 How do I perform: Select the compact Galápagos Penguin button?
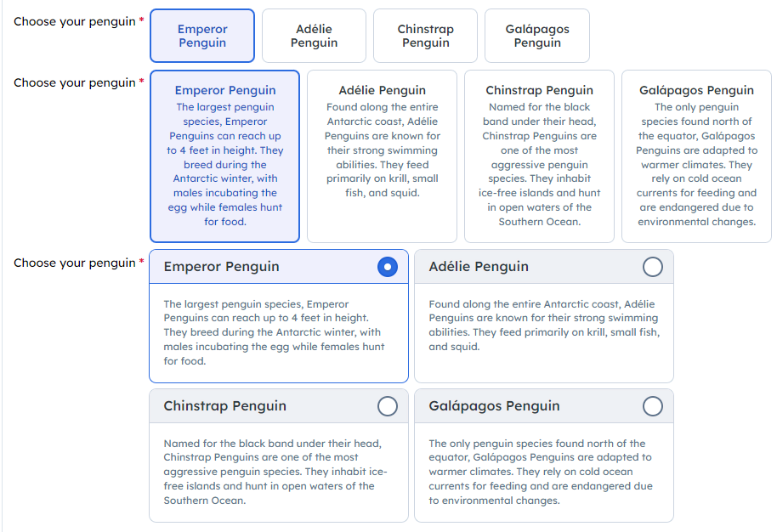click(x=537, y=36)
